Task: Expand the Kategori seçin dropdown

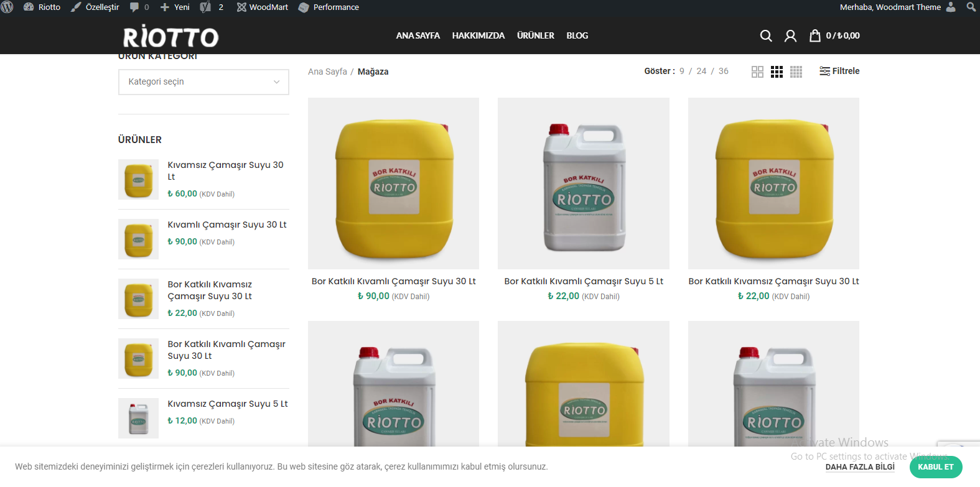Action: (203, 82)
